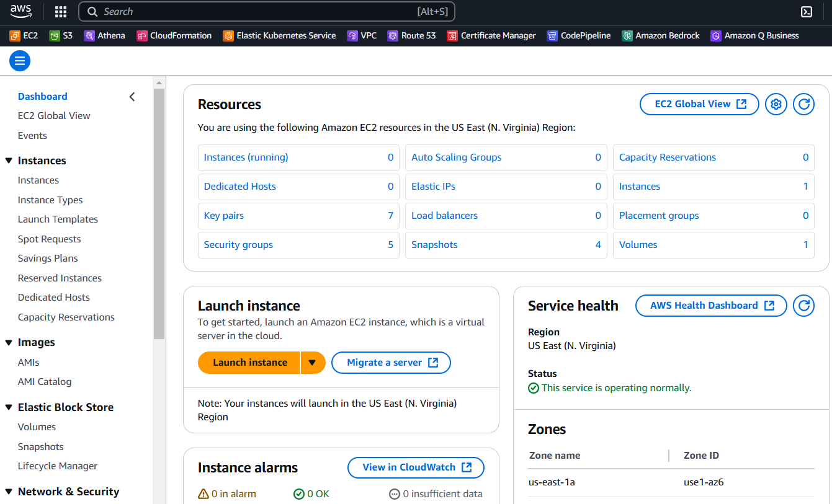Toggle the blue hamburger navigation menu
The image size is (832, 504).
20,61
